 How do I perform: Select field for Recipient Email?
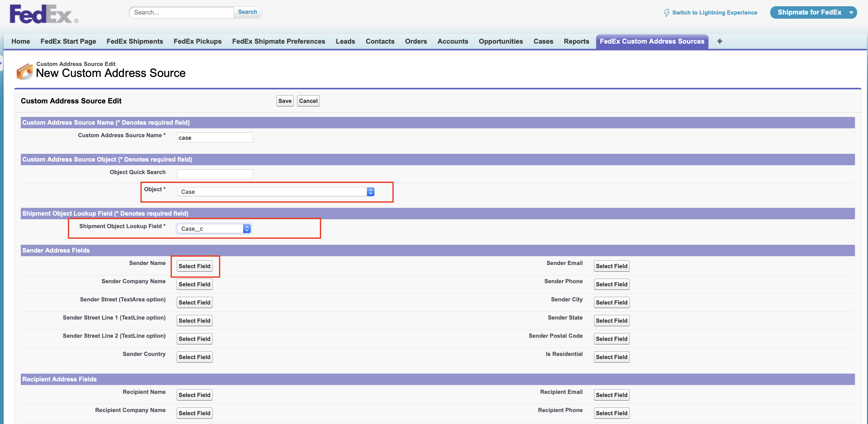(612, 395)
